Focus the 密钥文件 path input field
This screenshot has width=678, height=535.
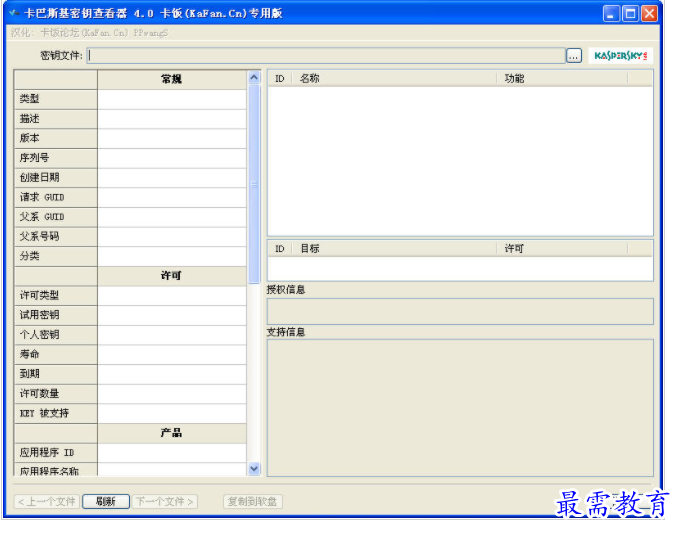(326, 56)
